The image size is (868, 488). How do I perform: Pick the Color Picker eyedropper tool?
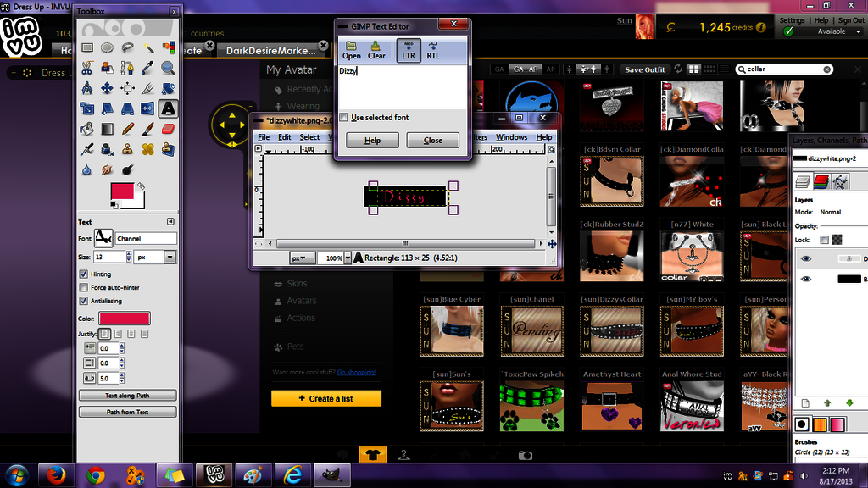(x=147, y=68)
